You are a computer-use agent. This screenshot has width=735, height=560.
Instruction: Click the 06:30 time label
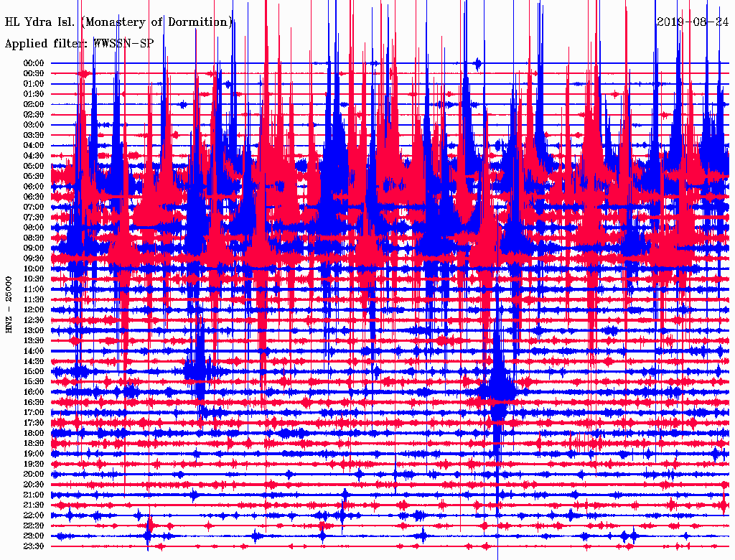(33, 197)
